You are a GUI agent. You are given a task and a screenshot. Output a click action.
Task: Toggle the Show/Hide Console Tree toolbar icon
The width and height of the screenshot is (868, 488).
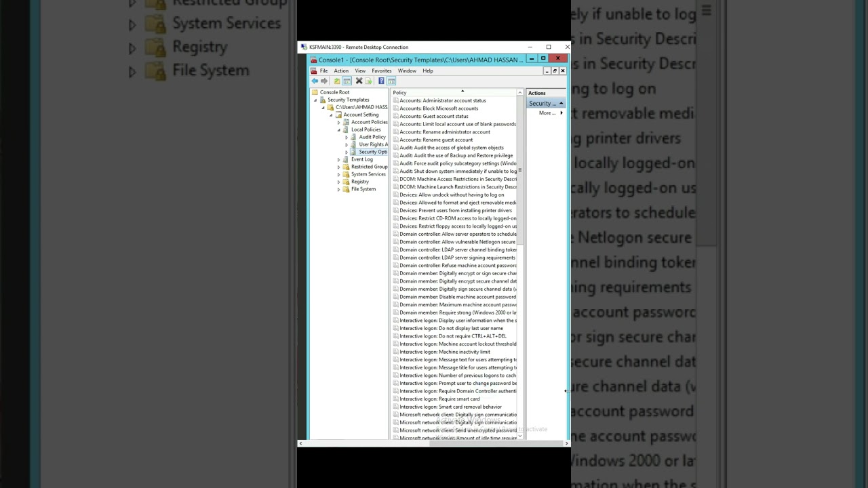point(347,81)
